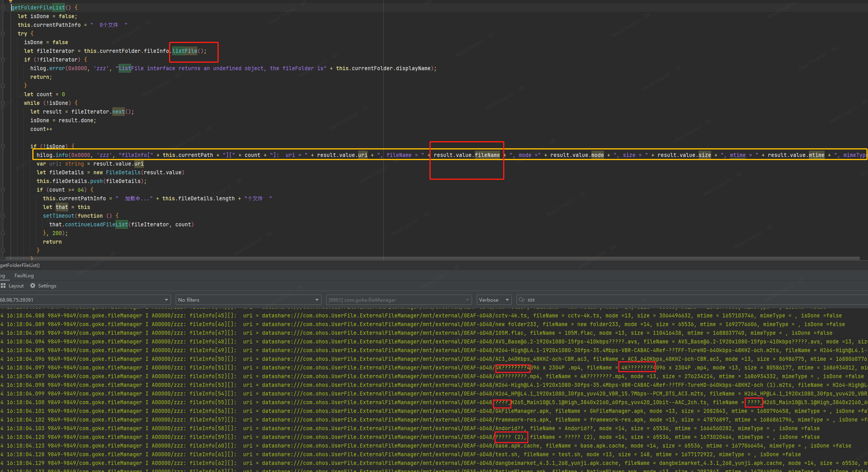Click the hilog.info call in the highlighted line
The height and width of the screenshot is (472, 868).
point(52,155)
